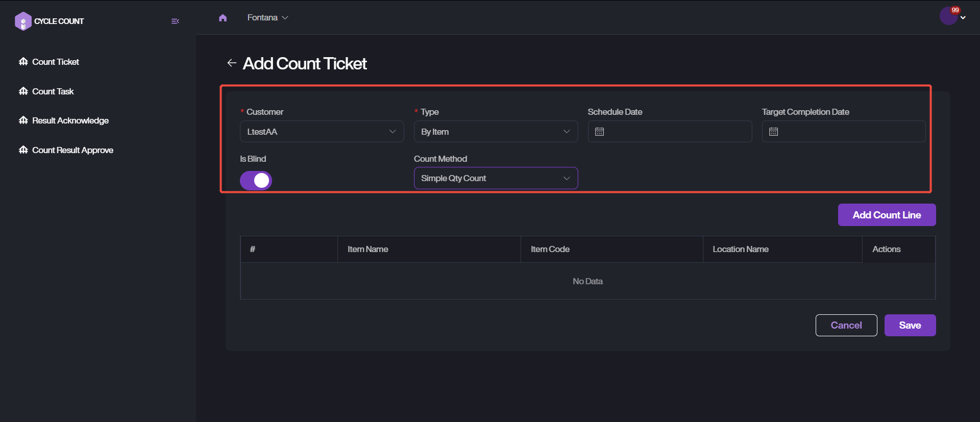Expand the Customer dropdown showing LtestAA
Viewport: 980px width, 422px height.
tap(322, 132)
